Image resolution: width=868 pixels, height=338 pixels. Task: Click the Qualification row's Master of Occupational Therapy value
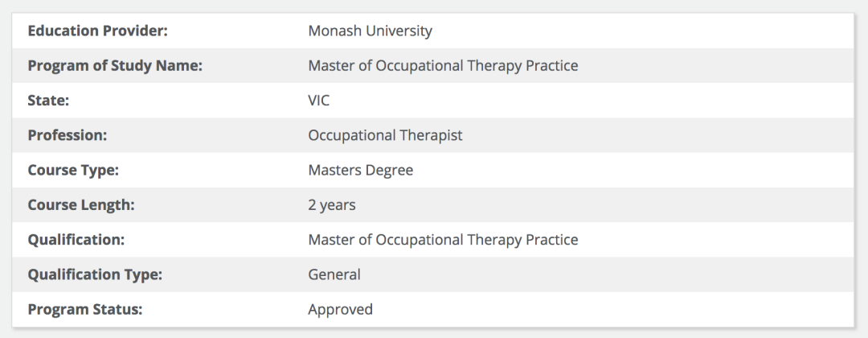pyautogui.click(x=443, y=240)
